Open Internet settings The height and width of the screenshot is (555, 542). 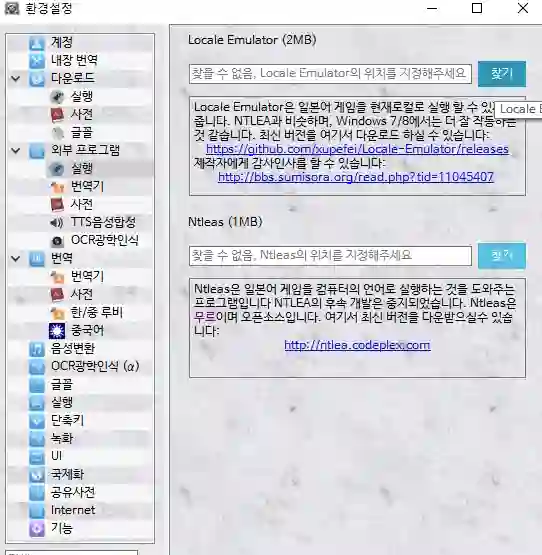[x=73, y=510]
